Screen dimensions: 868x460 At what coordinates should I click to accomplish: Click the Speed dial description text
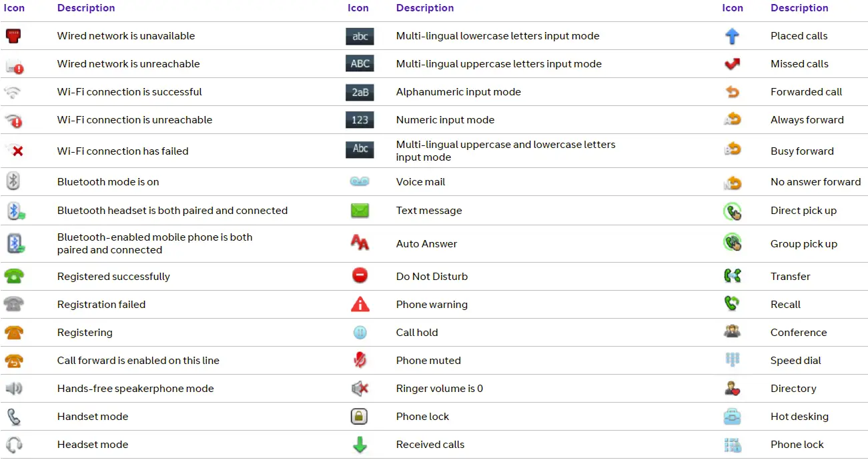tap(795, 361)
